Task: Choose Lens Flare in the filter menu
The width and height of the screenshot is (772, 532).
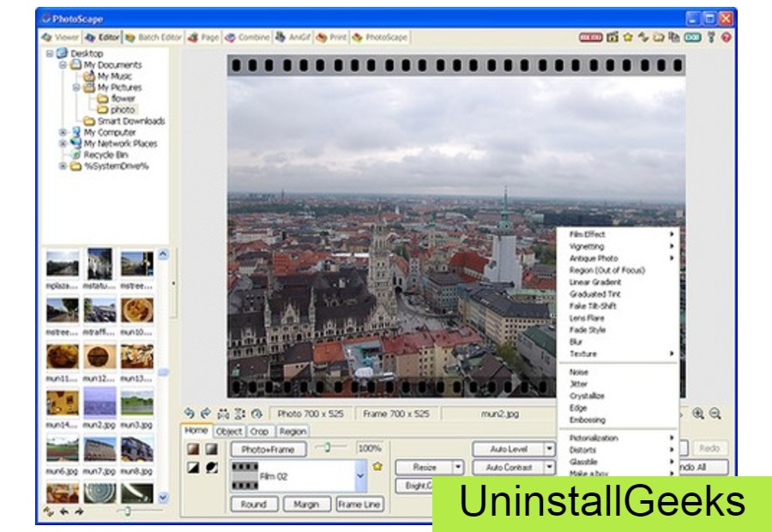Action: 618,317
